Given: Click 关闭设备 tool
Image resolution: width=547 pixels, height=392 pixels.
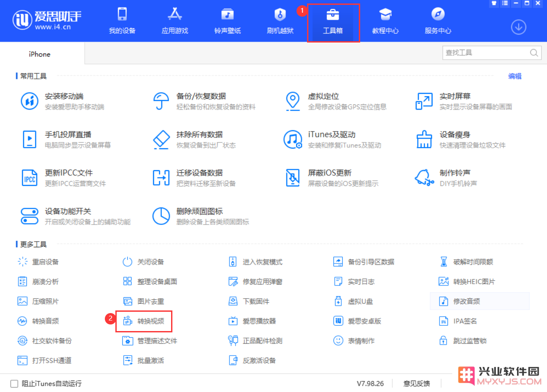Looking at the screenshot, I should click(143, 262).
